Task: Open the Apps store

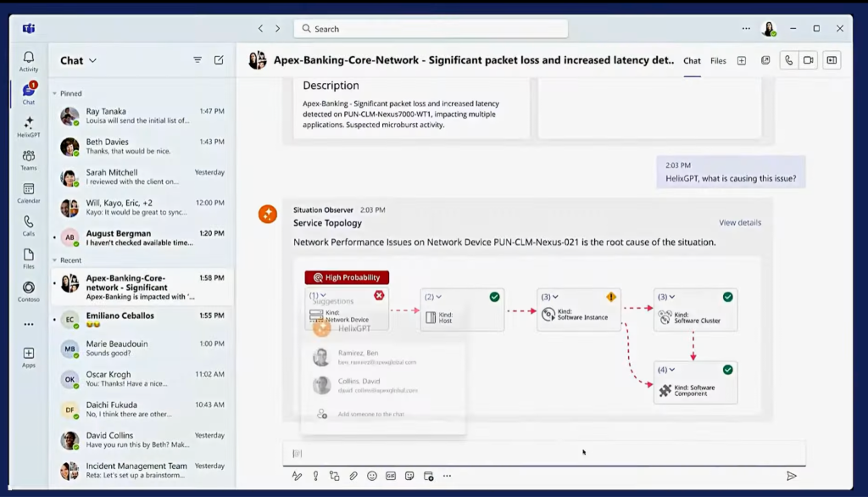Action: [29, 358]
